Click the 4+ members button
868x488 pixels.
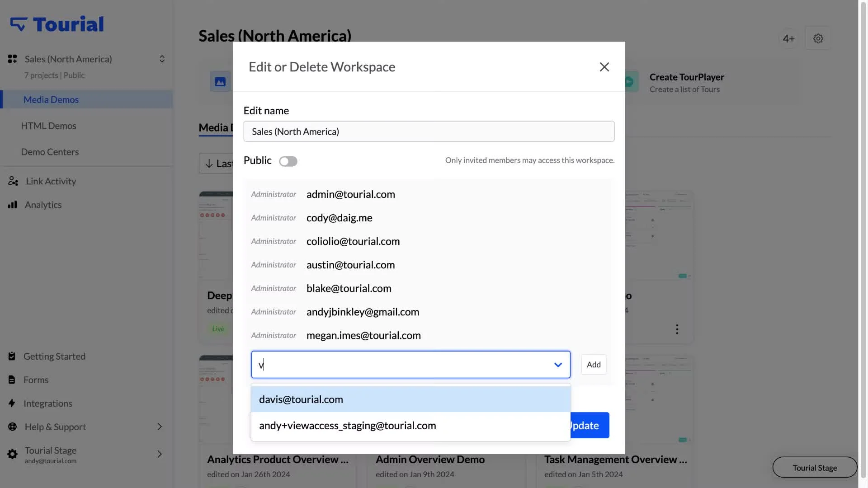click(x=788, y=39)
